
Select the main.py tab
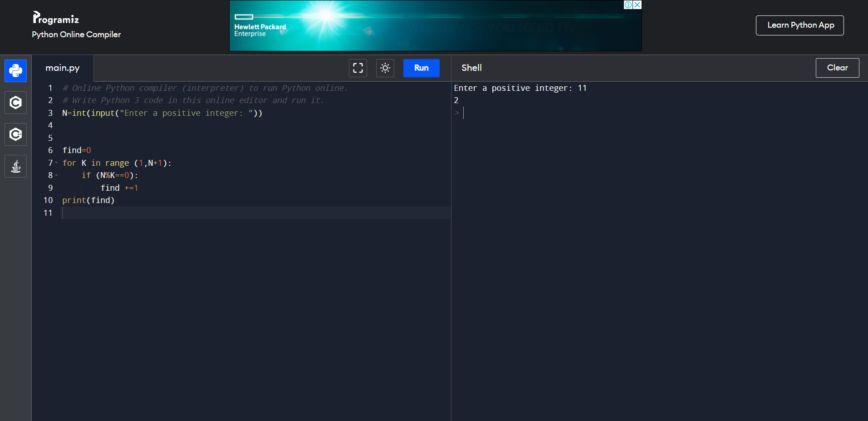[x=63, y=68]
